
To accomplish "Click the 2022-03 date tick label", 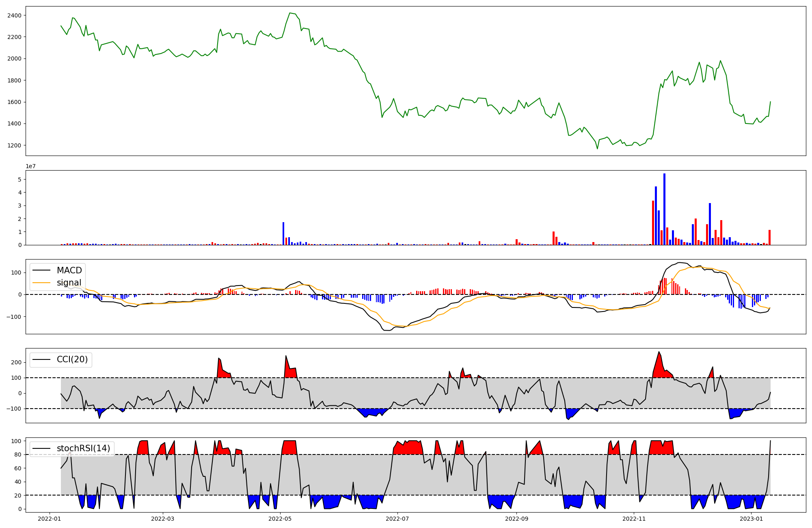I will click(x=163, y=519).
